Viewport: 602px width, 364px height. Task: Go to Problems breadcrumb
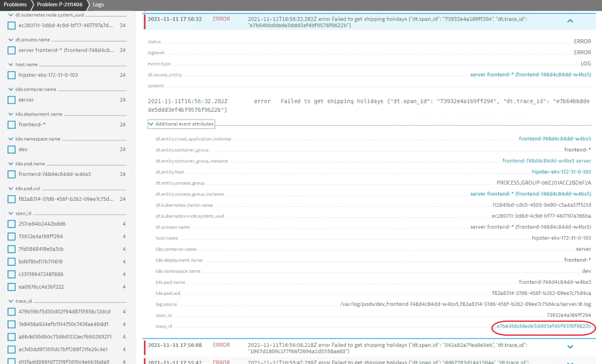(15, 5)
